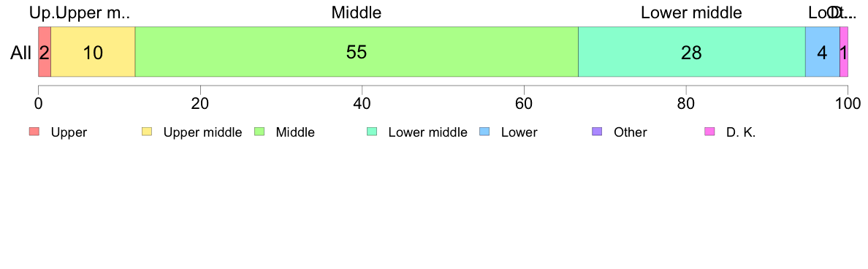
Task: Click the pink D. K. legend swatch
Action: point(709,132)
